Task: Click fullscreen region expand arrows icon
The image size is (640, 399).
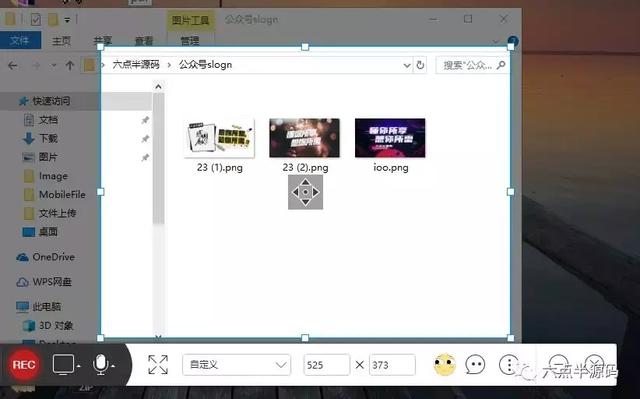Action: (x=158, y=364)
